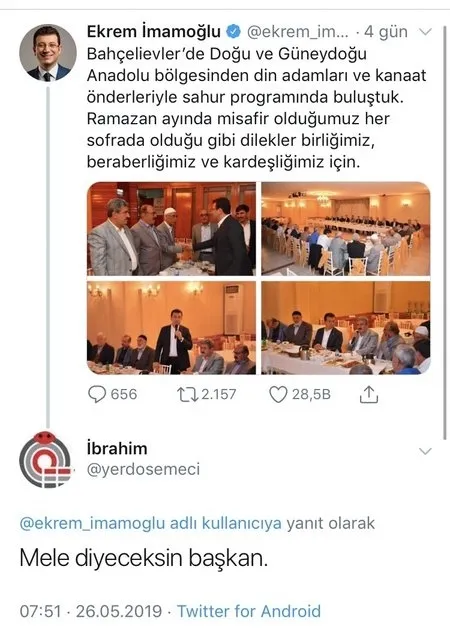450x635 pixels.
Task: Click the blue verified badge
Action: click(x=233, y=32)
